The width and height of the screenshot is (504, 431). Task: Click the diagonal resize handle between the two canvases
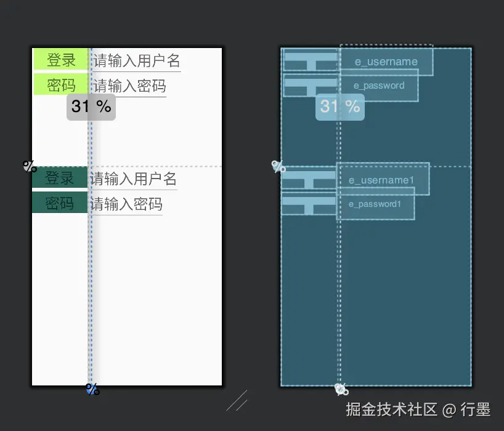[x=237, y=401]
